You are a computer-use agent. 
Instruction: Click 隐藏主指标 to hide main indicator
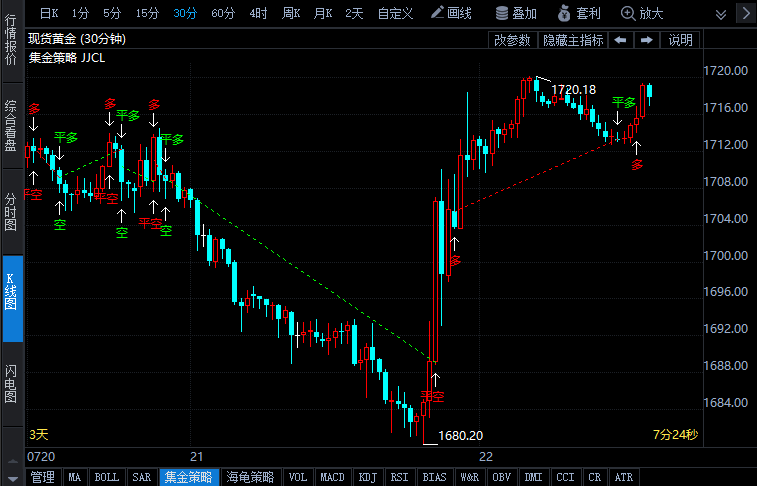(573, 40)
